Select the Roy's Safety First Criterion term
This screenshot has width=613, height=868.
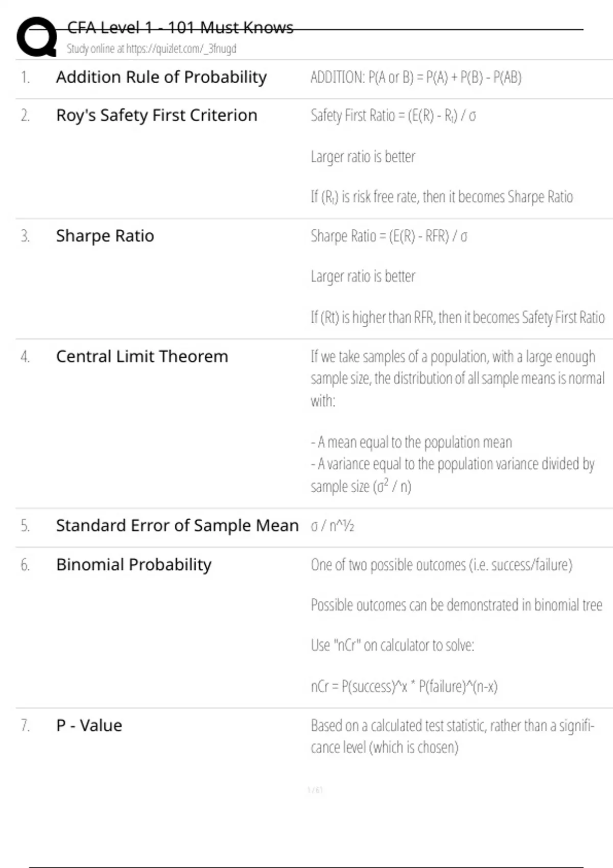pos(157,115)
